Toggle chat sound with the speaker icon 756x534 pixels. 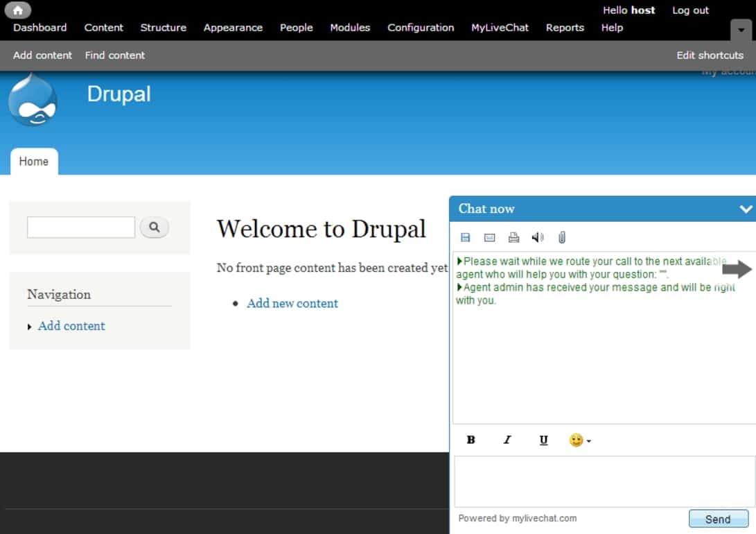pos(538,237)
